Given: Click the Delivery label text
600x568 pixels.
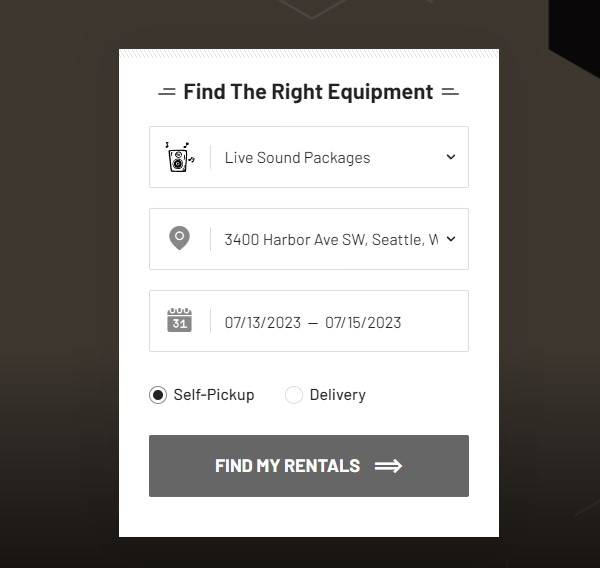Looking at the screenshot, I should tap(338, 395).
